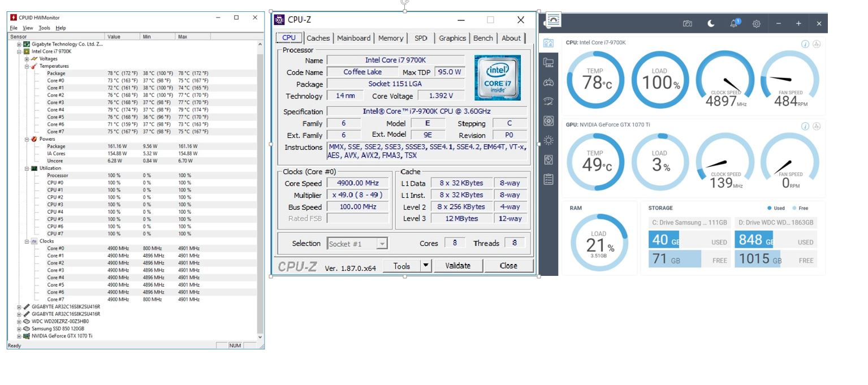
Task: Click the RAM load ring gauge
Action: tap(599, 243)
